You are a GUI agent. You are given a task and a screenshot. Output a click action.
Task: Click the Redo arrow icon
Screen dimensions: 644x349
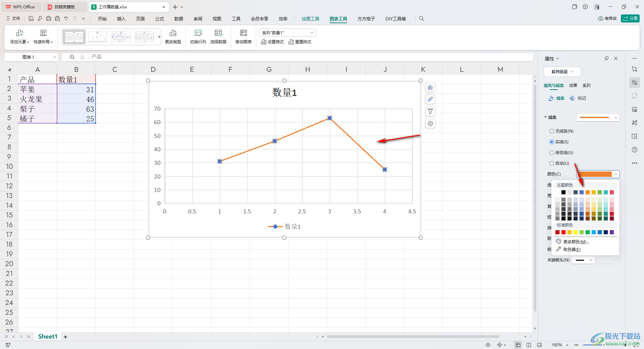pyautogui.click(x=75, y=19)
